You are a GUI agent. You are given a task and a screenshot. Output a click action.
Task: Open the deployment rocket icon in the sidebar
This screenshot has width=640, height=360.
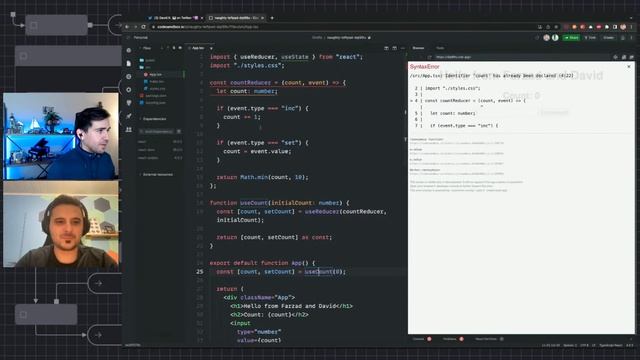click(129, 116)
